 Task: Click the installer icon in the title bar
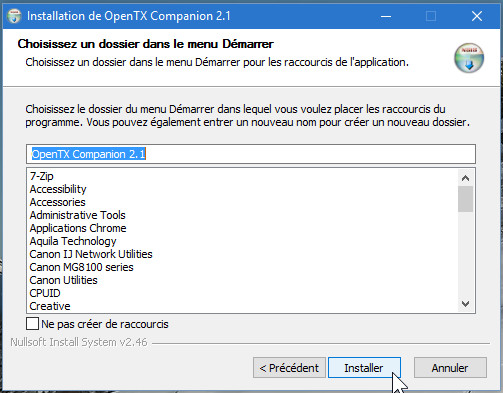[x=14, y=16]
